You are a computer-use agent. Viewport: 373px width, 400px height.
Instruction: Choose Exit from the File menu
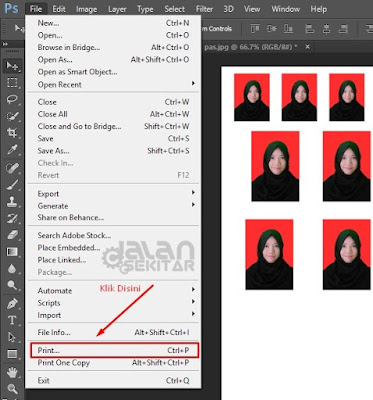(113, 380)
